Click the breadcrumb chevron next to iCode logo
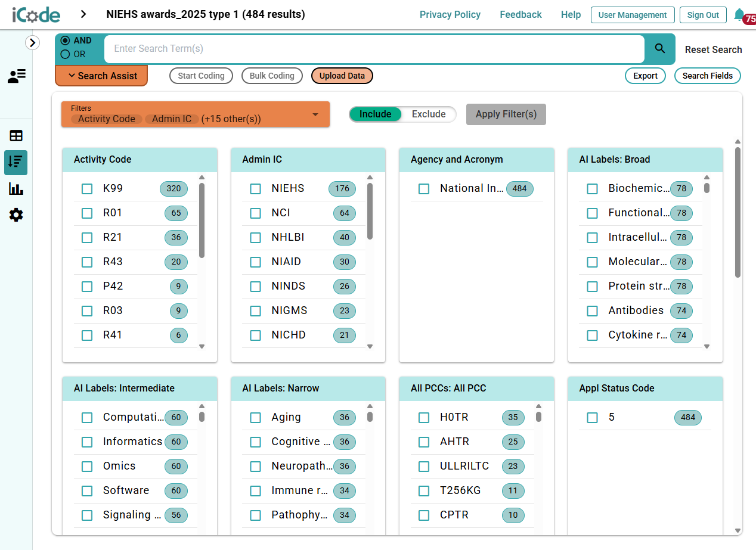756x550 pixels. [x=83, y=14]
